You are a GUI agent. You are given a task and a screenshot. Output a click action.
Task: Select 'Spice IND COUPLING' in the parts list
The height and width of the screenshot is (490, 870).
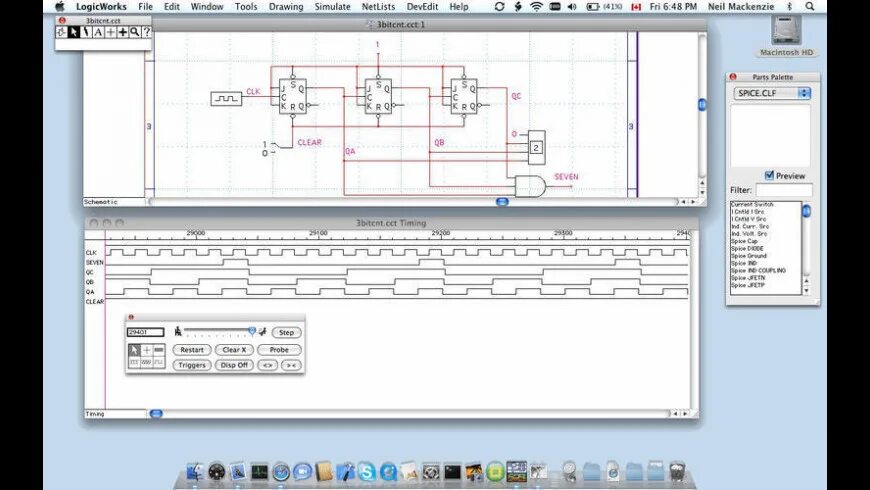click(758, 270)
